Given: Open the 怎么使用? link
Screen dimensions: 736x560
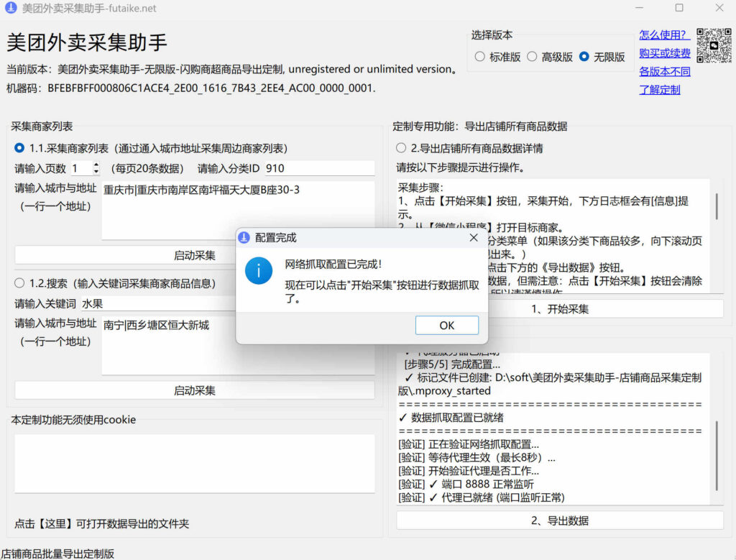Looking at the screenshot, I should [664, 35].
